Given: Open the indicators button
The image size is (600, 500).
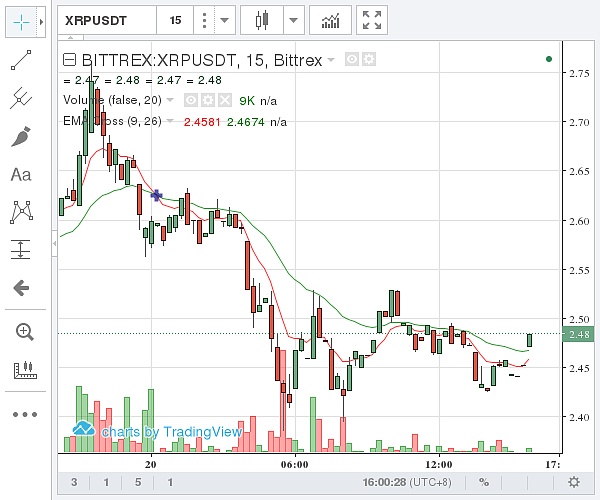Looking at the screenshot, I should pos(330,20).
